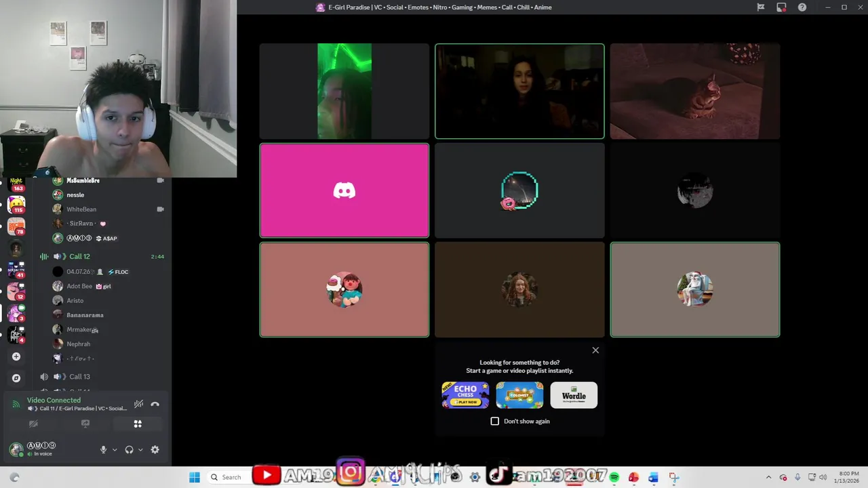This screenshot has height=488, width=868.
Task: Select the brown tile with red-haired avatar
Action: tap(519, 289)
